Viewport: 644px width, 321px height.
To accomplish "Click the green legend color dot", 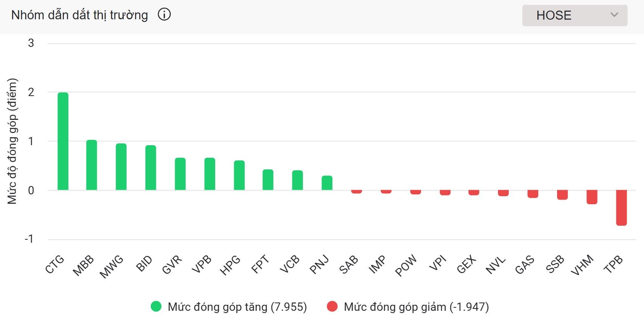I will [156, 307].
